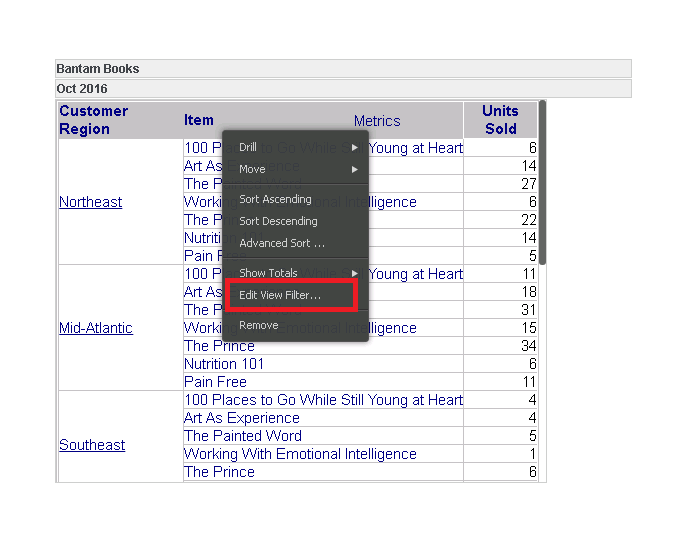690x545 pixels.
Task: Open the Mid-Atlantic region link
Action: pos(96,328)
